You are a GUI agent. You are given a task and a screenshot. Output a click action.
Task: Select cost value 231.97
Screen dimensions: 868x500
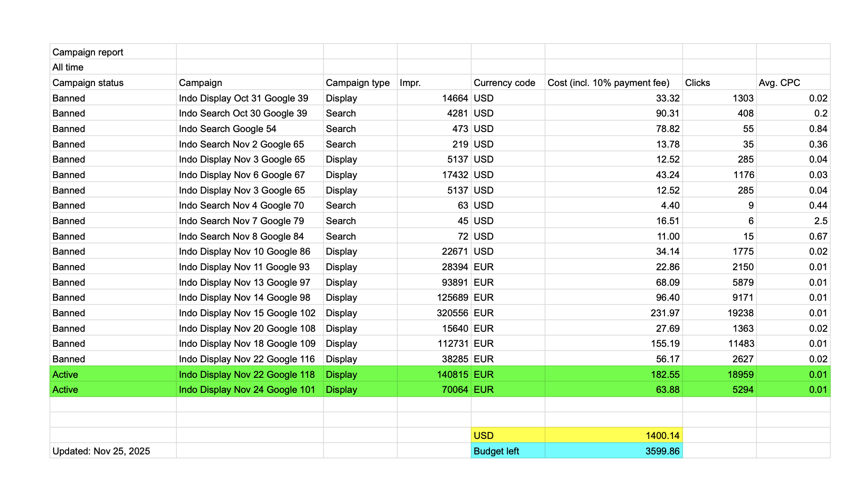(x=614, y=313)
